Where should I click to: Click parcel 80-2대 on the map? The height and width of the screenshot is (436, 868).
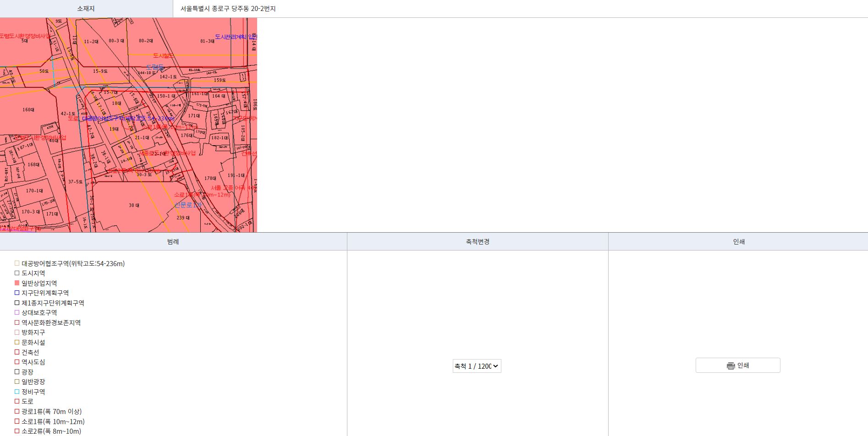pyautogui.click(x=146, y=41)
